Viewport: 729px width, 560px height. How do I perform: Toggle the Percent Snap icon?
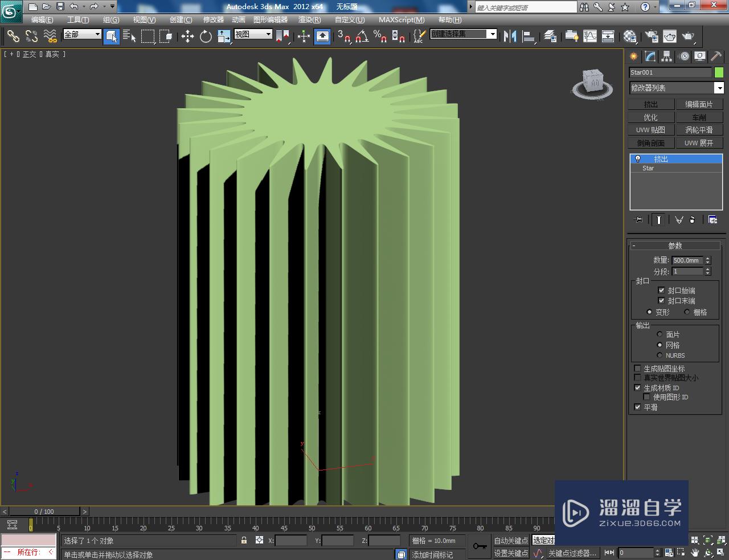point(380,36)
